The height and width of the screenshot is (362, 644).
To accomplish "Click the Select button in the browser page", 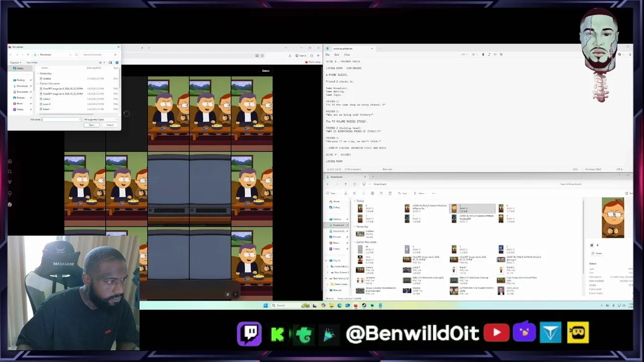I will click(266, 71).
